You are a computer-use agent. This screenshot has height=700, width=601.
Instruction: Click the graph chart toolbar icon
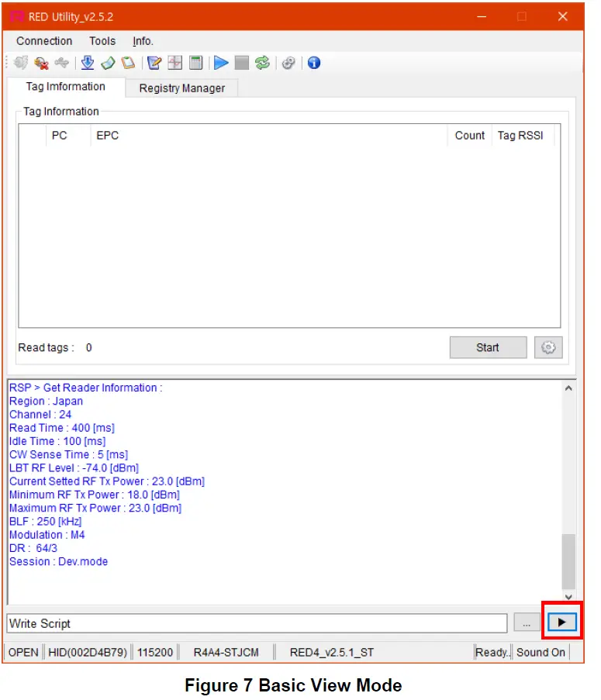tap(174, 63)
